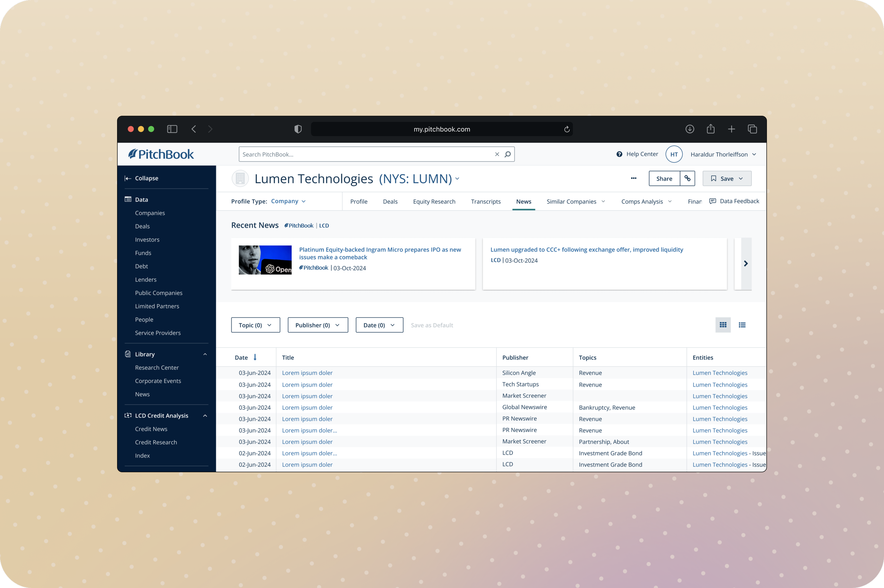The width and height of the screenshot is (884, 588).
Task: Go back with the browser back arrow
Action: tap(193, 129)
